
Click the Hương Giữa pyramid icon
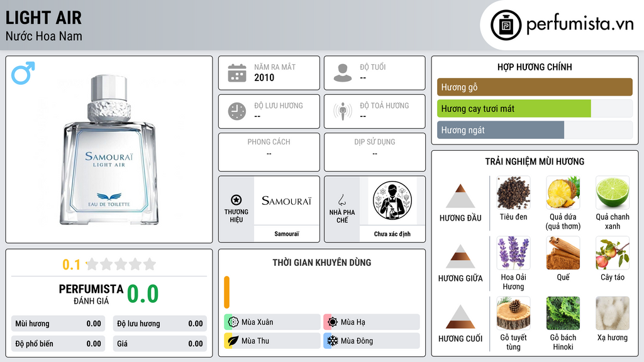pyautogui.click(x=460, y=256)
